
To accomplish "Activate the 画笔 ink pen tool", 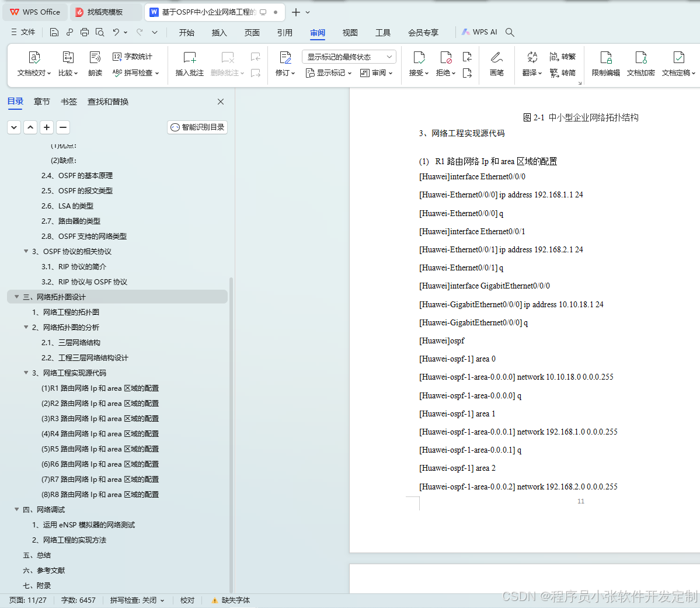I will pyautogui.click(x=497, y=64).
